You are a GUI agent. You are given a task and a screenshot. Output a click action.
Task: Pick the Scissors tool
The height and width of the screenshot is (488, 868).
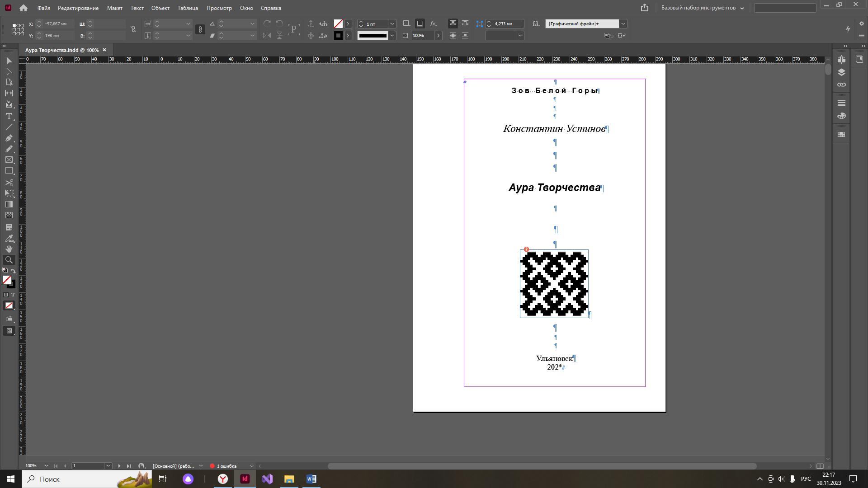[x=9, y=183]
